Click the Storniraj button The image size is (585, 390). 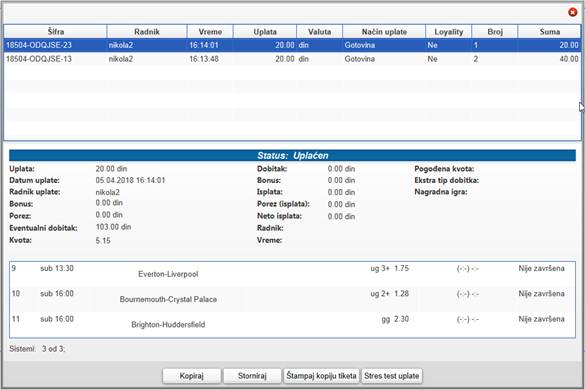click(x=252, y=376)
